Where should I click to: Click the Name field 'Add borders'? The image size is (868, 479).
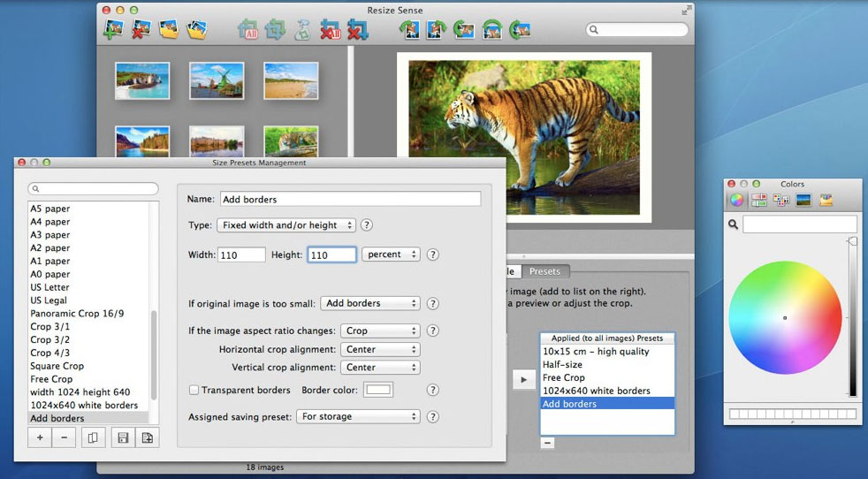(x=350, y=200)
